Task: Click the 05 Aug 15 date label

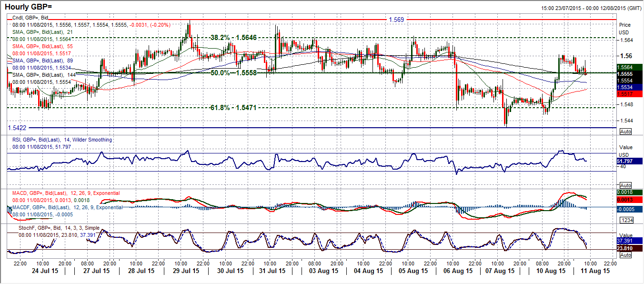Action: tap(413, 271)
